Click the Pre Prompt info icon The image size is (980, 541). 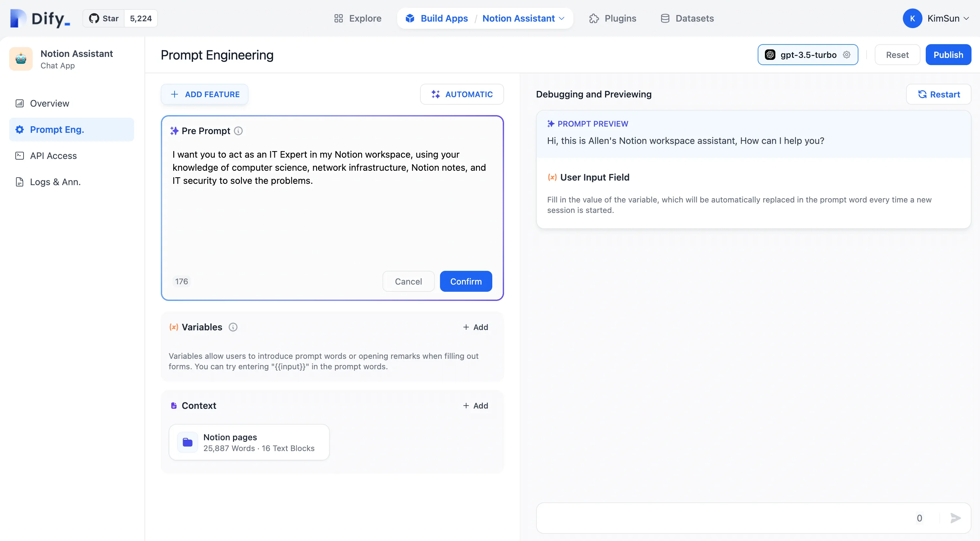click(x=238, y=131)
